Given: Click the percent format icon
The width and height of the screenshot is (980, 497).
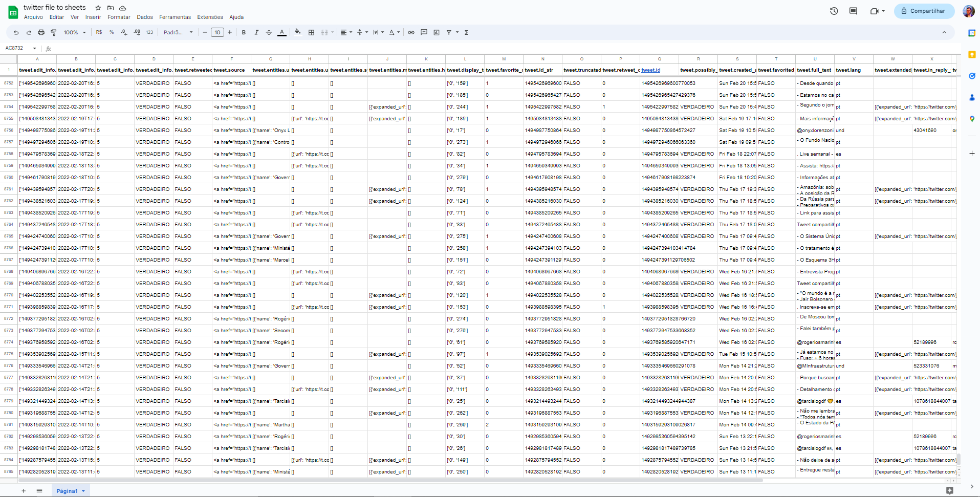Looking at the screenshot, I should (111, 32).
